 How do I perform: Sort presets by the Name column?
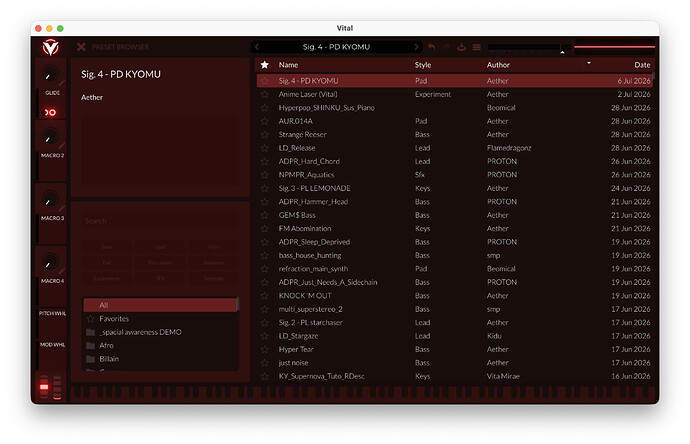click(x=288, y=65)
